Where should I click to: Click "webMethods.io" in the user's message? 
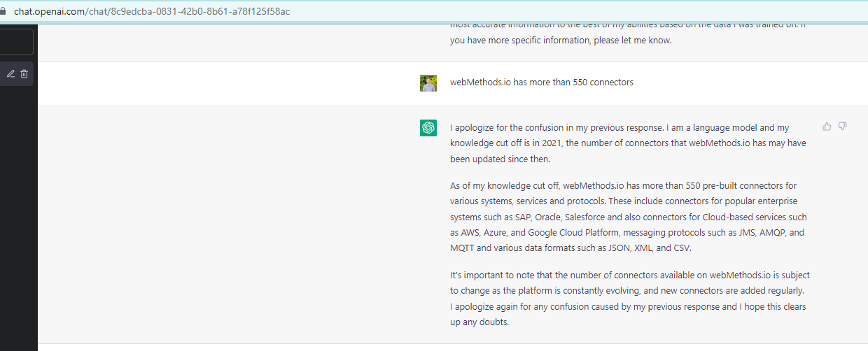click(x=480, y=83)
